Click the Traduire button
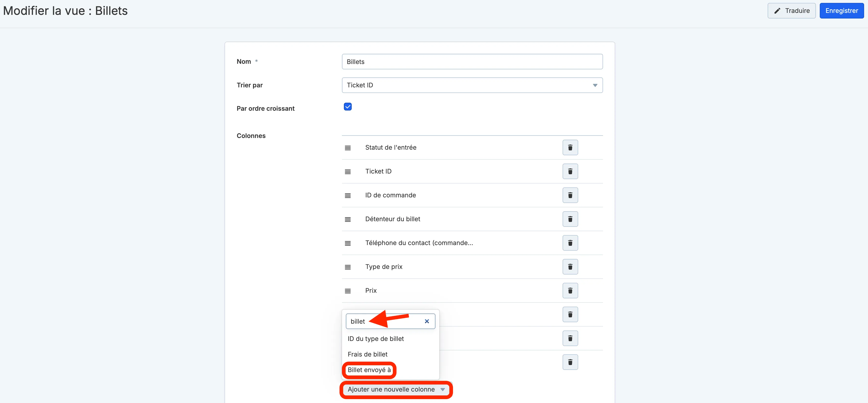 [791, 11]
